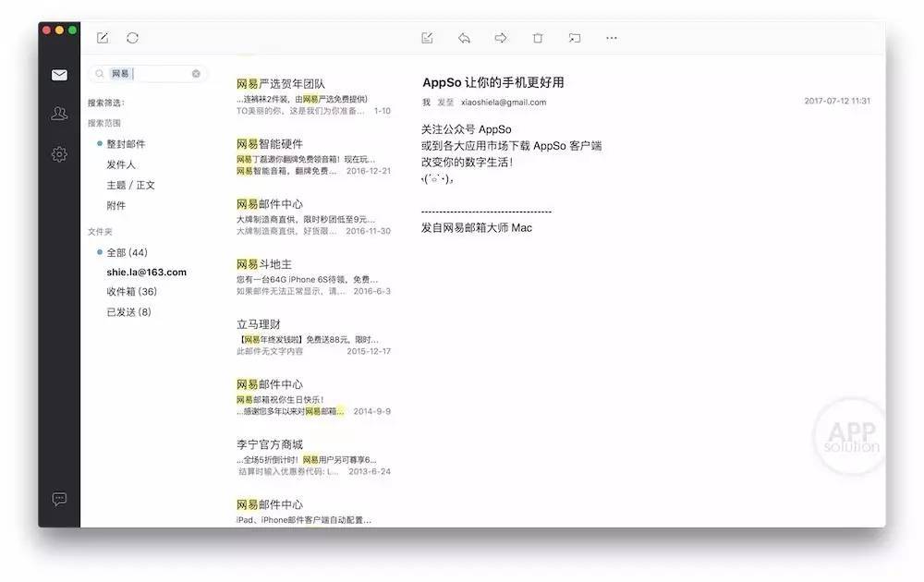Refresh the mailbox
924x582 pixels.
132,38
